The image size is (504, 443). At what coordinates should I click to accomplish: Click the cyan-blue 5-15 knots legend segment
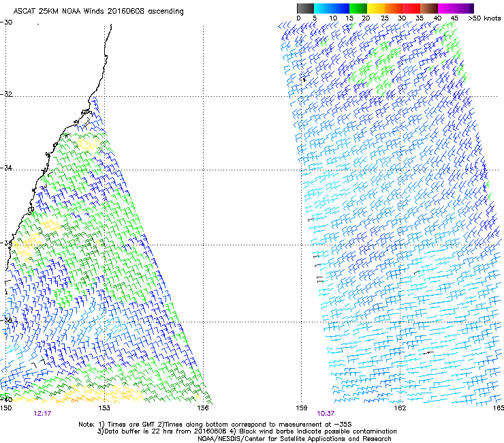tap(332, 8)
